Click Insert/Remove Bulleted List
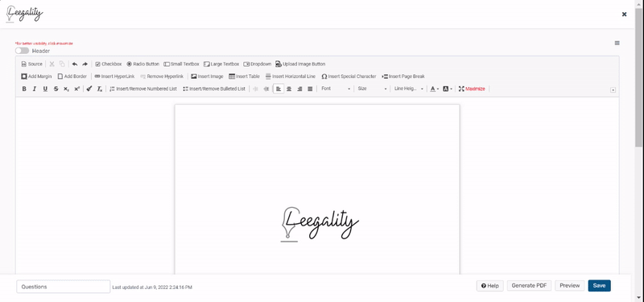This screenshot has height=302, width=644. point(214,89)
